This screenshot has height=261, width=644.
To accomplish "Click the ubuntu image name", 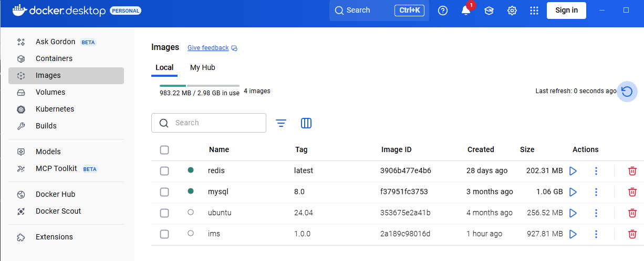I will (220, 213).
